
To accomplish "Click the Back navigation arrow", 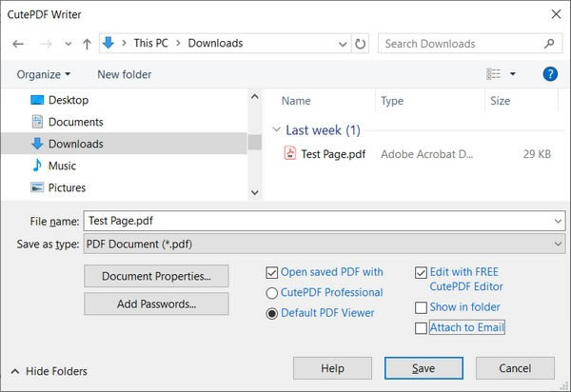I will point(19,44).
